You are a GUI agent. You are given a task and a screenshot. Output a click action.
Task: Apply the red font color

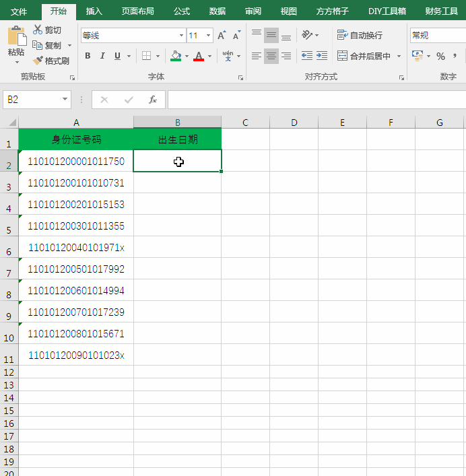199,56
